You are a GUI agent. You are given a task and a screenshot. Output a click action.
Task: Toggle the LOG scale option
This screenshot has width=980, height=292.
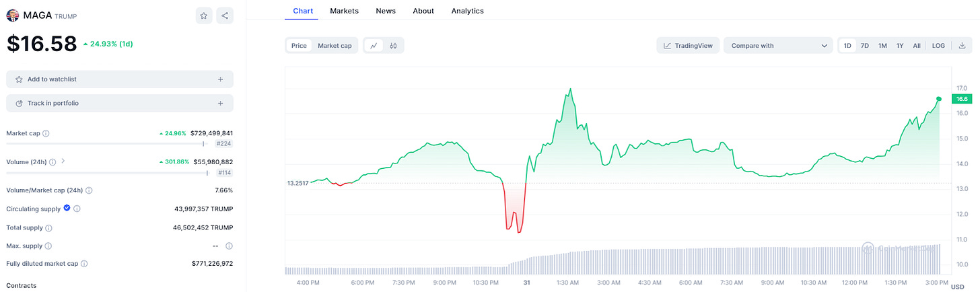click(x=938, y=46)
